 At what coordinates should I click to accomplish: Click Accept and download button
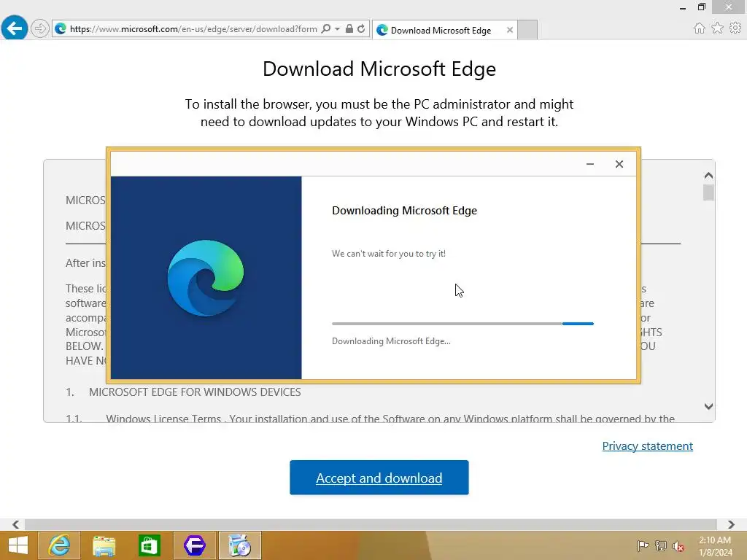[x=379, y=478]
